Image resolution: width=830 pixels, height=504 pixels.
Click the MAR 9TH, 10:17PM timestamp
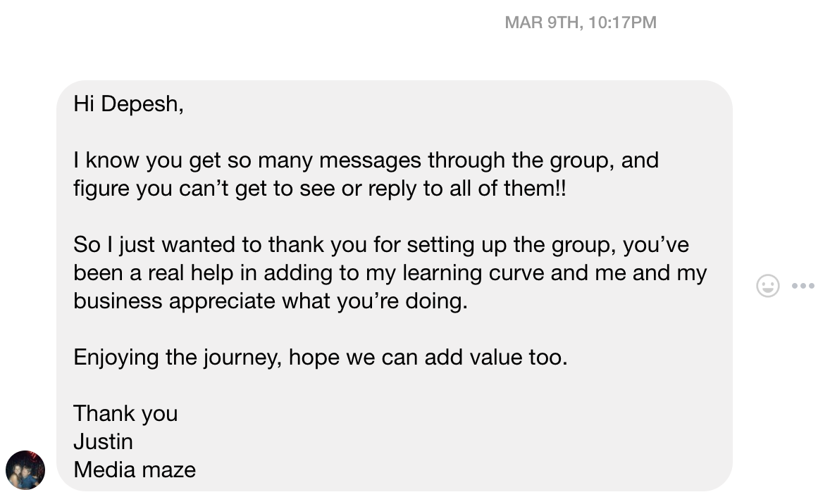[581, 23]
